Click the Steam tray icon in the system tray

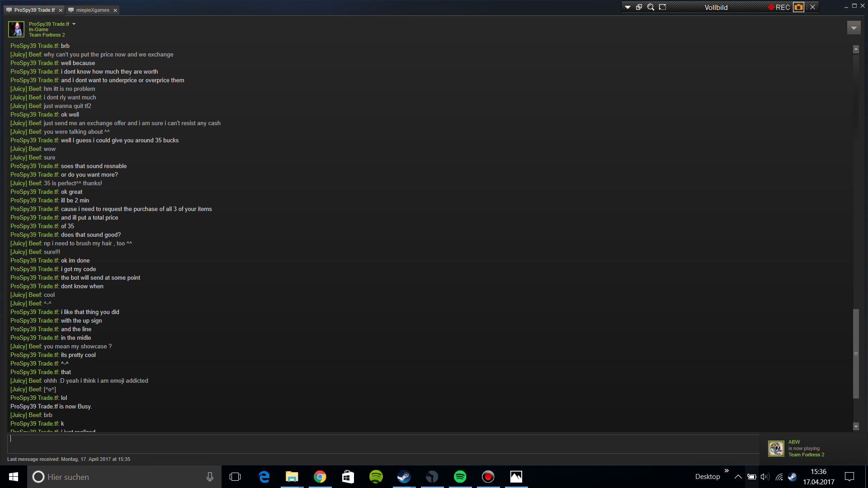click(792, 477)
